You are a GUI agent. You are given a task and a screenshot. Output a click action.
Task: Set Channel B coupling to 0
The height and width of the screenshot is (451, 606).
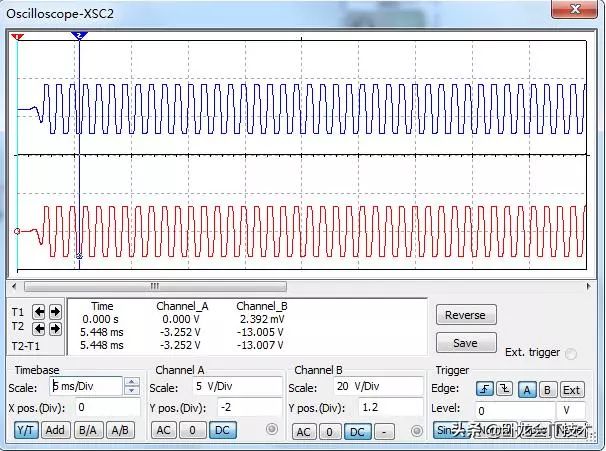pos(329,432)
